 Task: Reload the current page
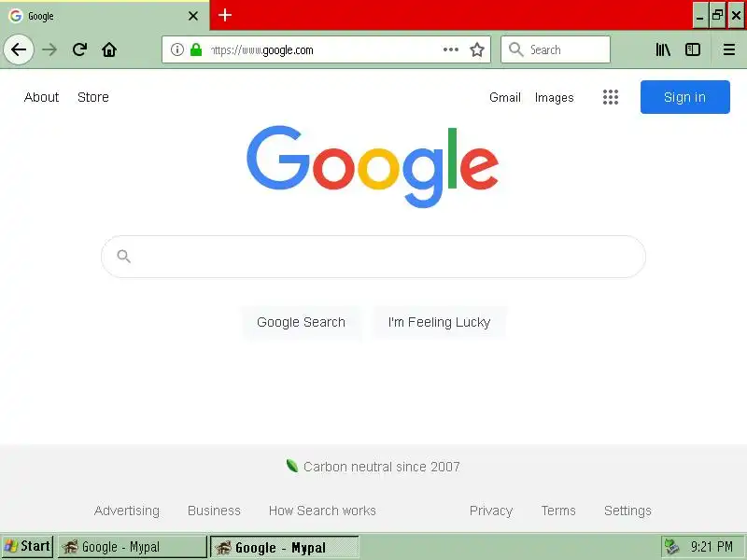point(79,49)
